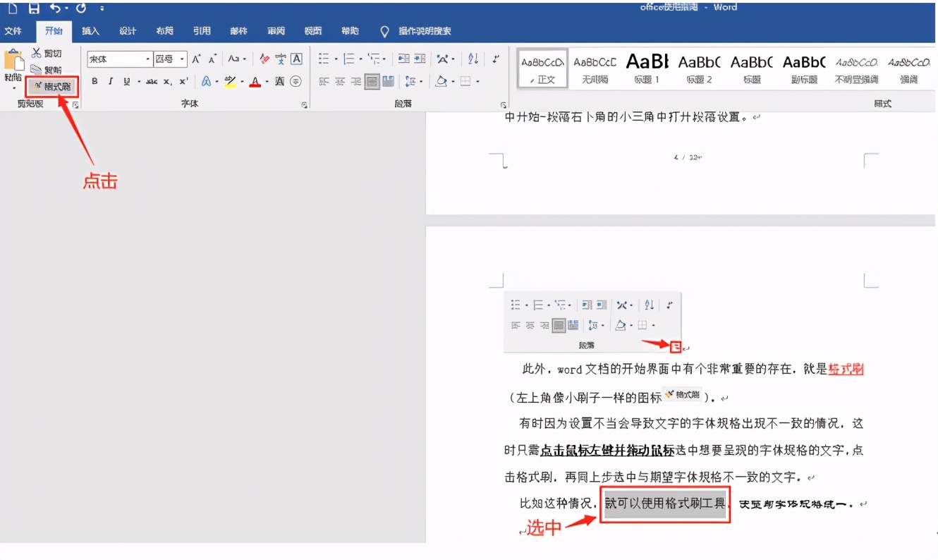Click the Clear All Formatting icon

[x=264, y=59]
